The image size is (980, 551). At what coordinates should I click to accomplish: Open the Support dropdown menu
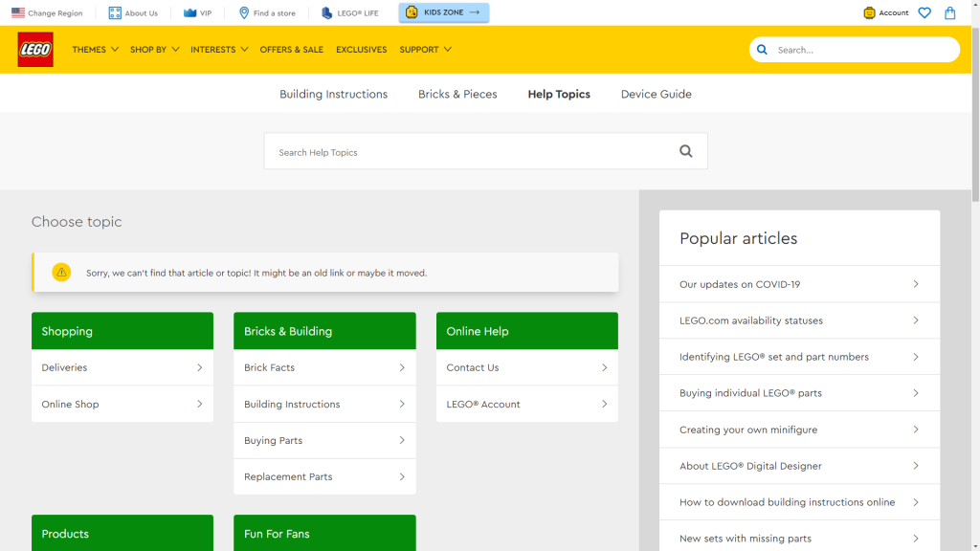click(425, 50)
